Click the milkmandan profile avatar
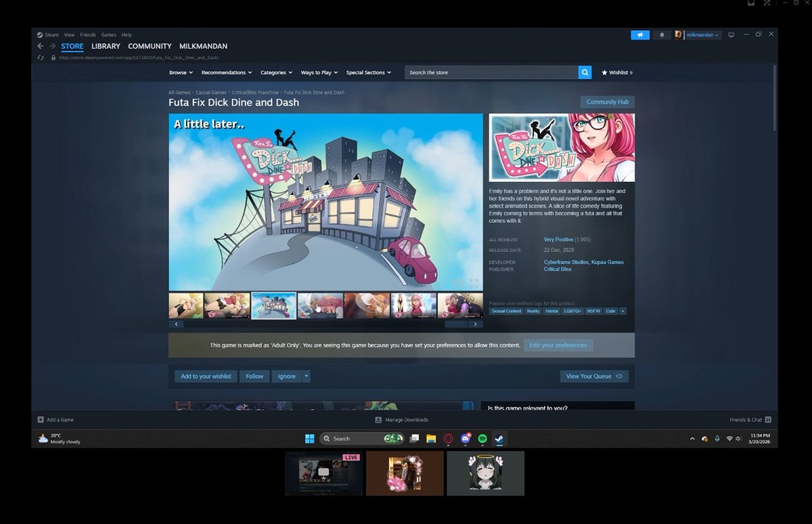The image size is (812, 524). point(679,35)
